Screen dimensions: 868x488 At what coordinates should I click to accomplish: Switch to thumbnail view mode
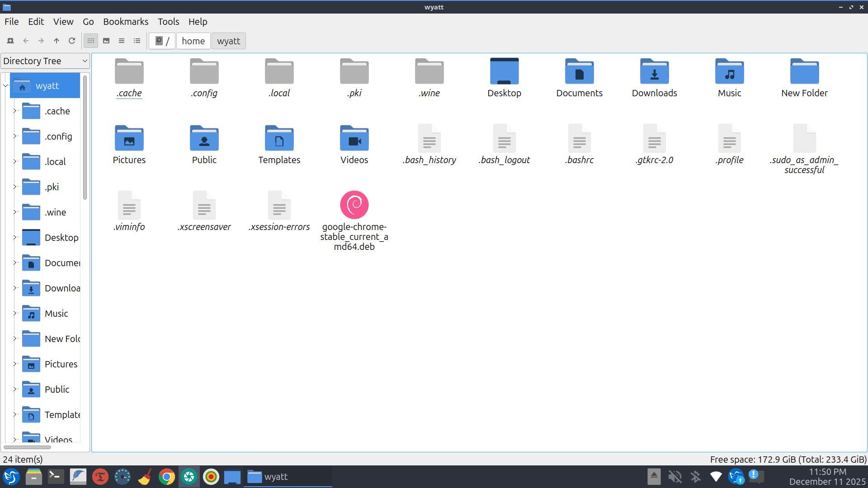point(106,41)
